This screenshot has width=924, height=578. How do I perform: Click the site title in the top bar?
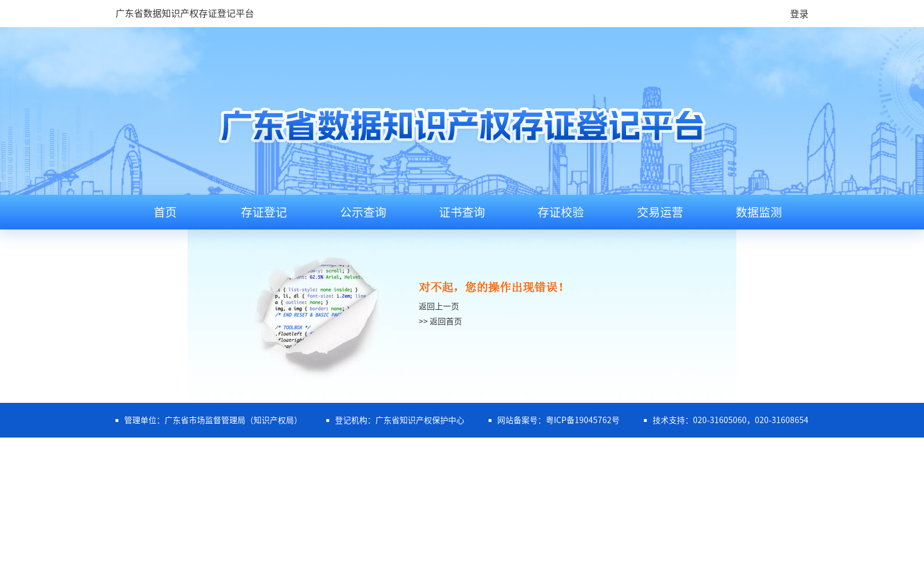[185, 13]
